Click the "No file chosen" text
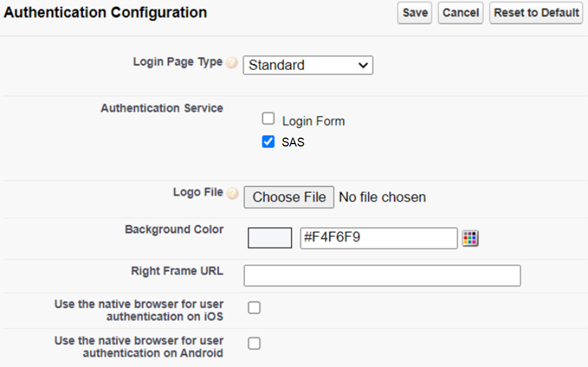 coord(382,198)
